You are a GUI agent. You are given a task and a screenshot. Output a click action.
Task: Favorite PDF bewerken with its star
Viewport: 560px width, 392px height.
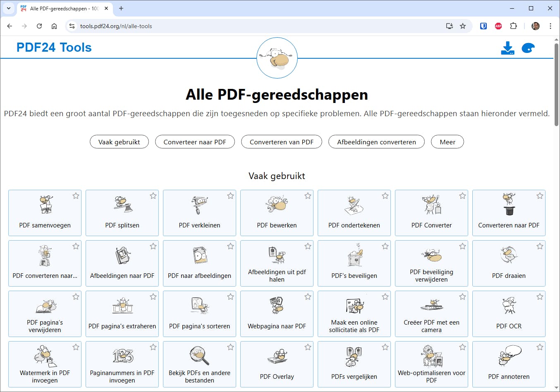point(308,196)
